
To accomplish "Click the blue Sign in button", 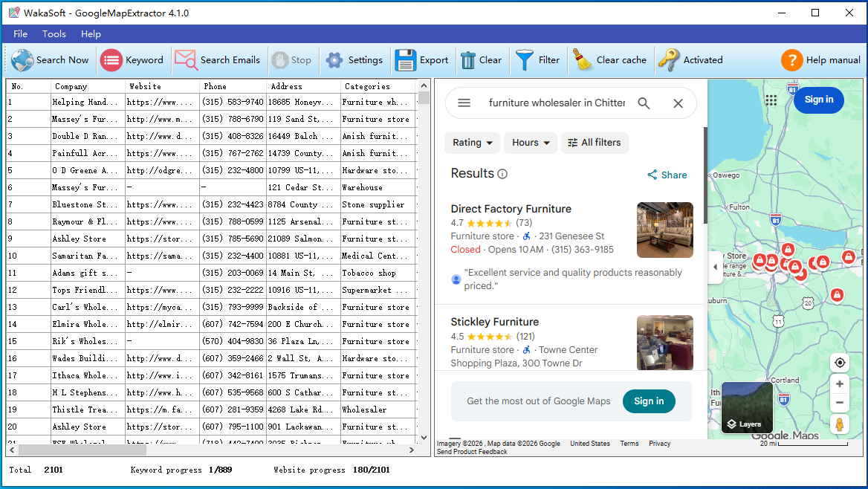I will point(818,100).
